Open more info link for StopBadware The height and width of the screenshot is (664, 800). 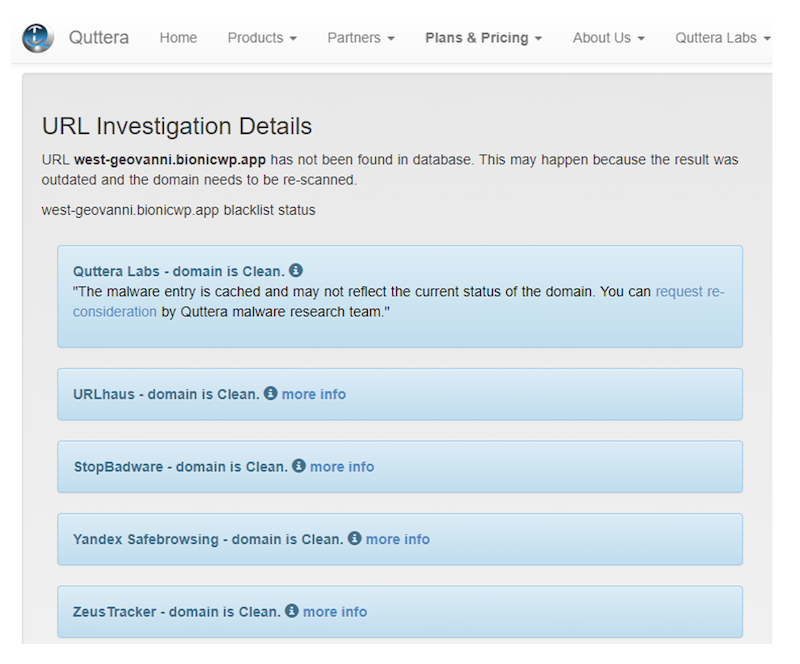342,467
